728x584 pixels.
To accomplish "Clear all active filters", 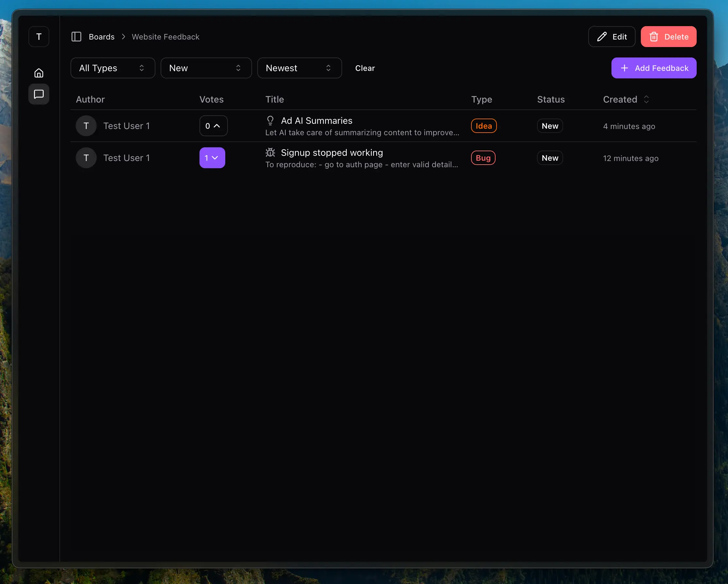I will pyautogui.click(x=365, y=68).
